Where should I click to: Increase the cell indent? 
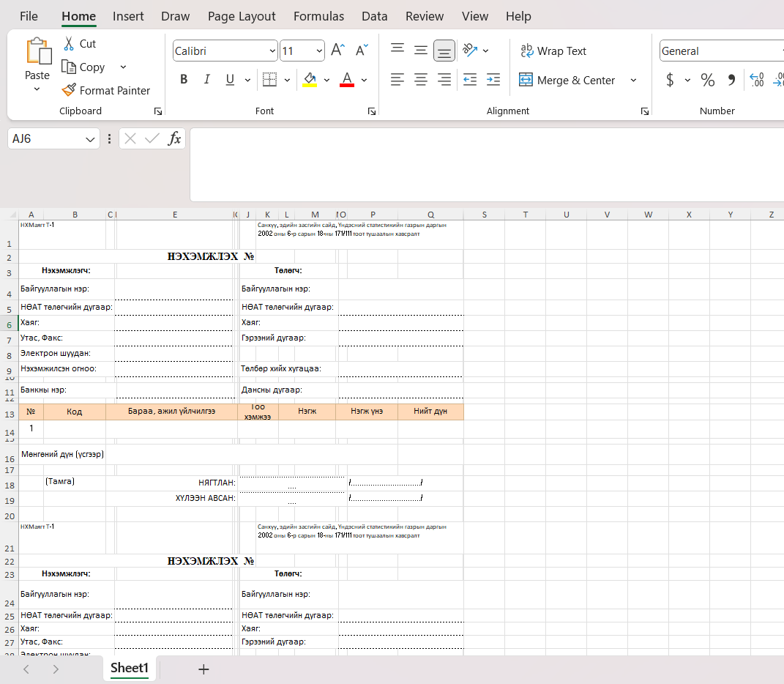click(x=493, y=80)
